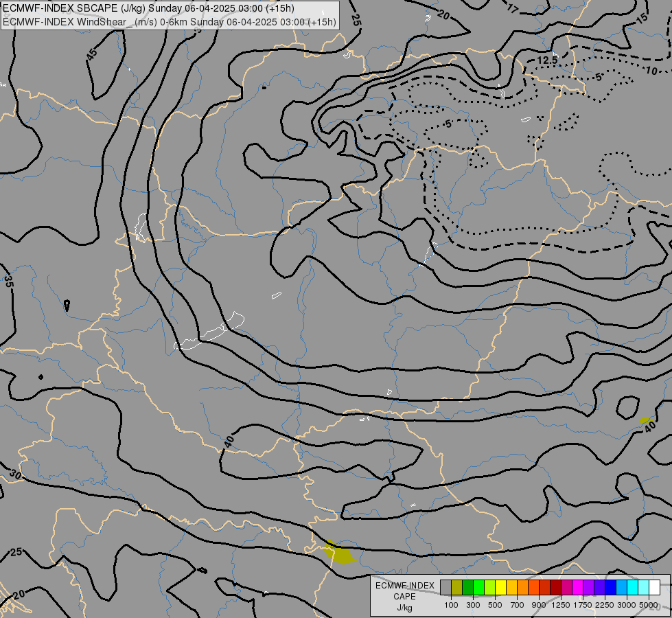Click the 900 value under the legend
This screenshot has width=672, height=618.
(x=539, y=605)
